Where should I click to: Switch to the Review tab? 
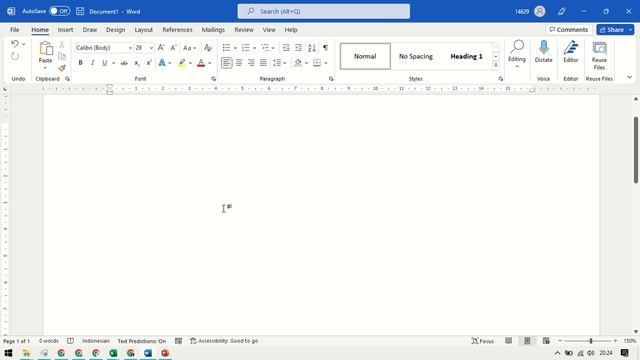tap(244, 30)
